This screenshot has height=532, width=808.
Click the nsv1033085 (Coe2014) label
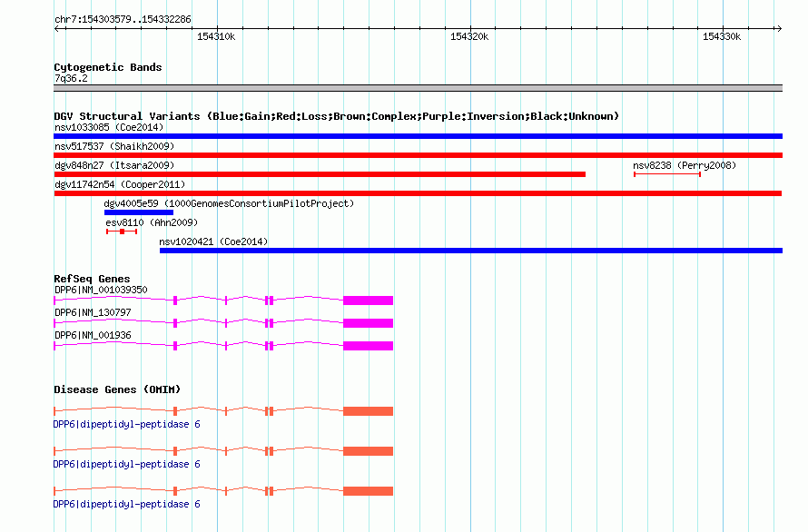click(109, 127)
